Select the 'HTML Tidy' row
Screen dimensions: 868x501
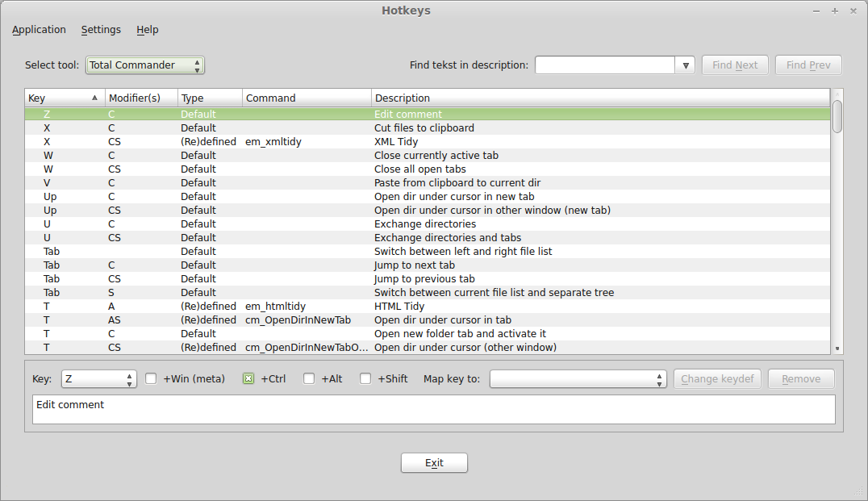click(x=428, y=306)
